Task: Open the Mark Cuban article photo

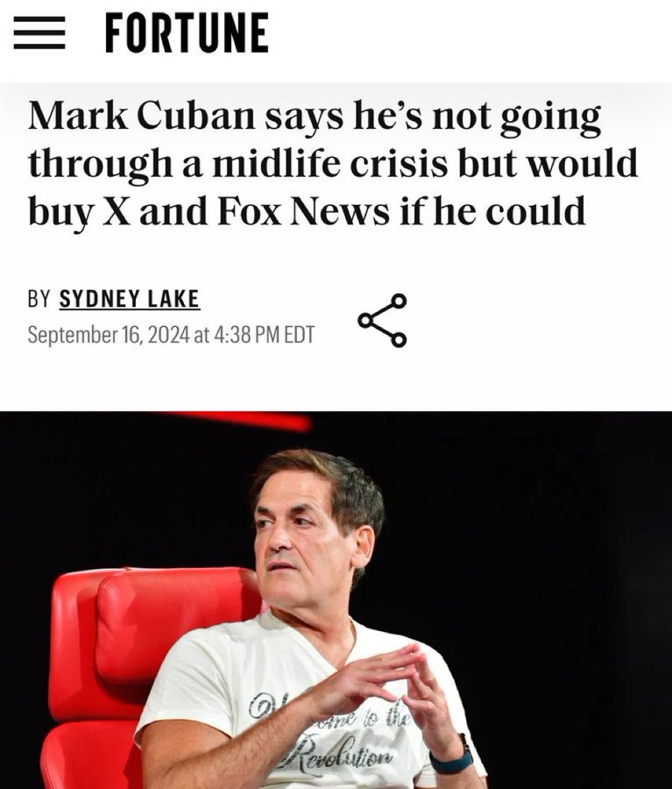Action: pos(336,600)
